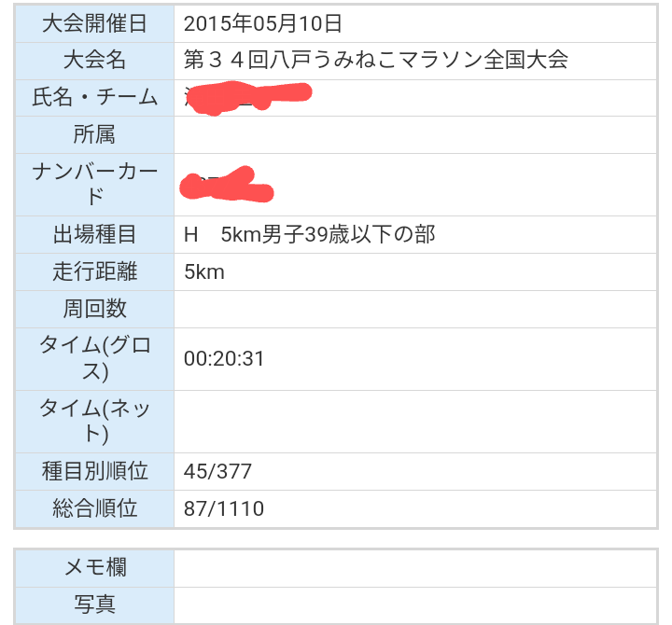
Task: Click the empty 写真 value cell
Action: pyautogui.click(x=415, y=604)
